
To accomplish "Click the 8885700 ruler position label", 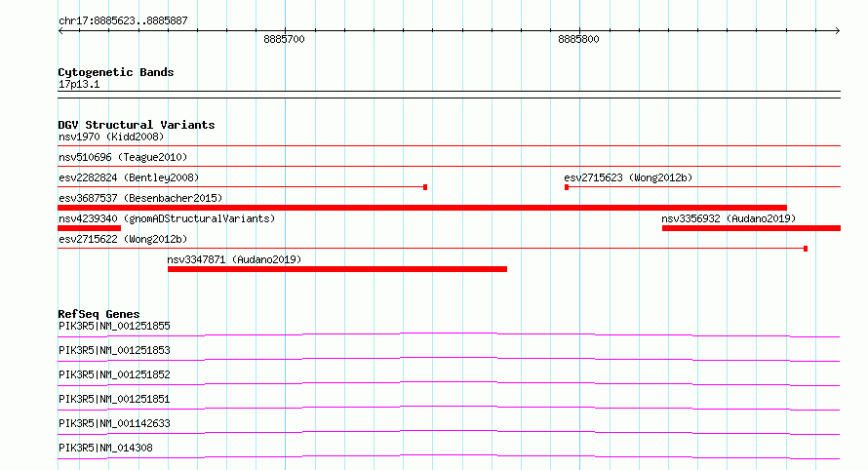I will click(284, 39).
